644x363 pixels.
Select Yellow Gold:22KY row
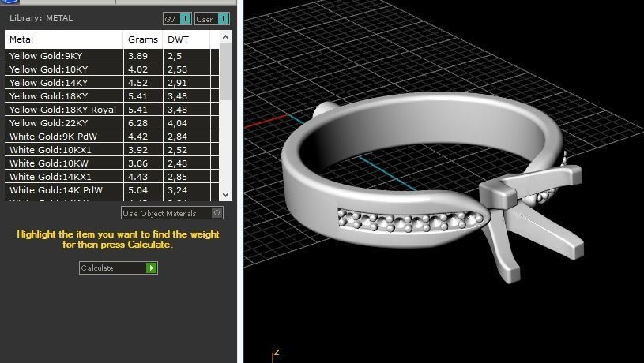point(111,123)
